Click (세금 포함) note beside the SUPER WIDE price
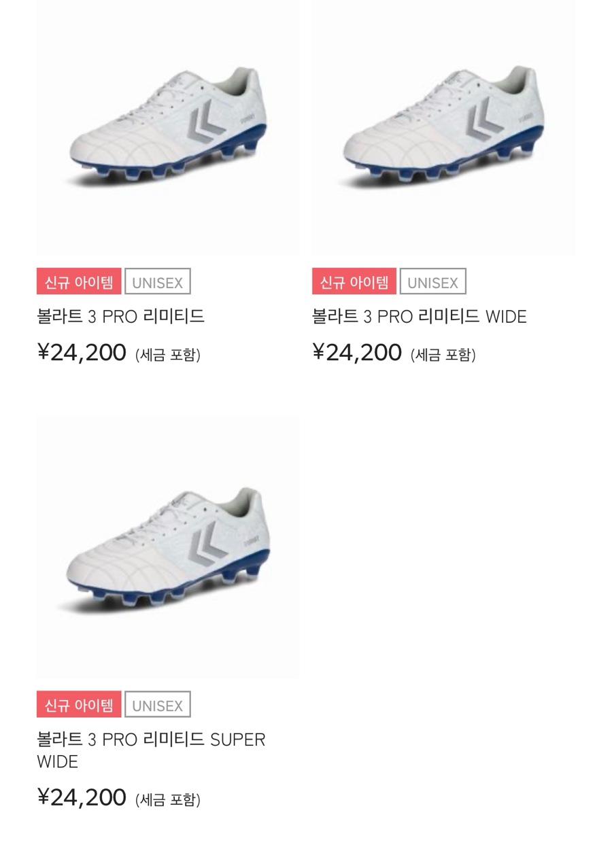Viewport: 612px width, 868px height. 168,799
